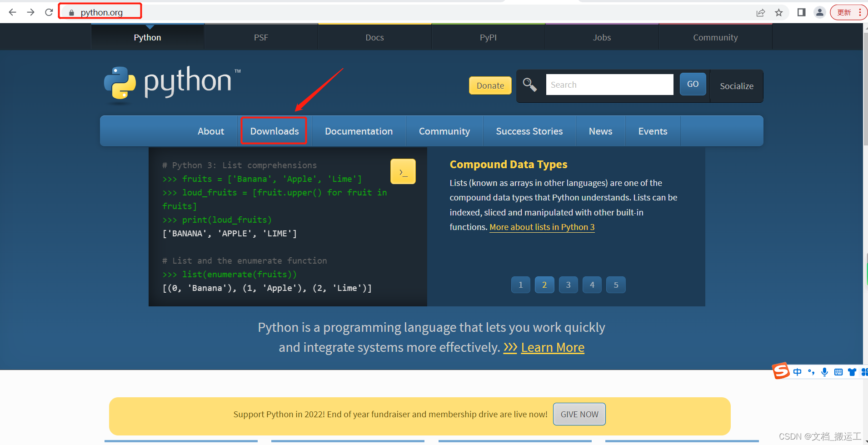
Task: Click the Compound Data Types heading
Action: tap(509, 164)
